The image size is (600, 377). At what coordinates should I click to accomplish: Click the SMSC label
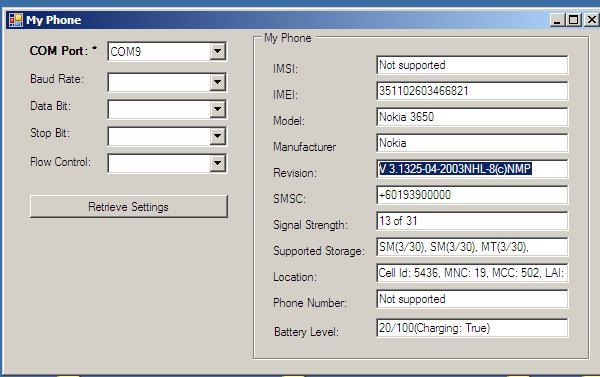[290, 199]
